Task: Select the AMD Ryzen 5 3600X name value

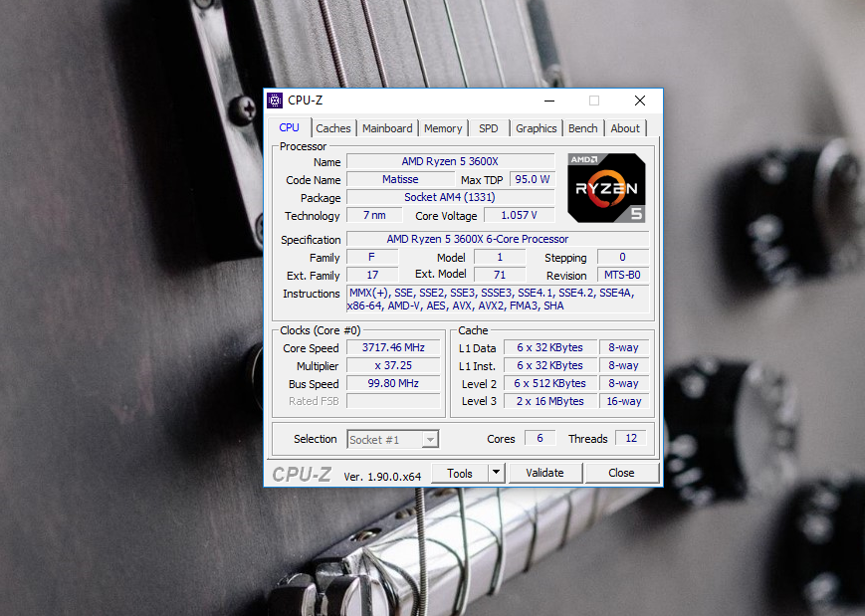Action: tap(450, 161)
